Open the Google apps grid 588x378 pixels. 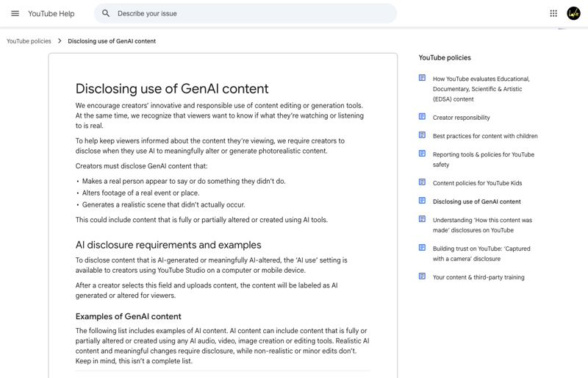click(553, 13)
